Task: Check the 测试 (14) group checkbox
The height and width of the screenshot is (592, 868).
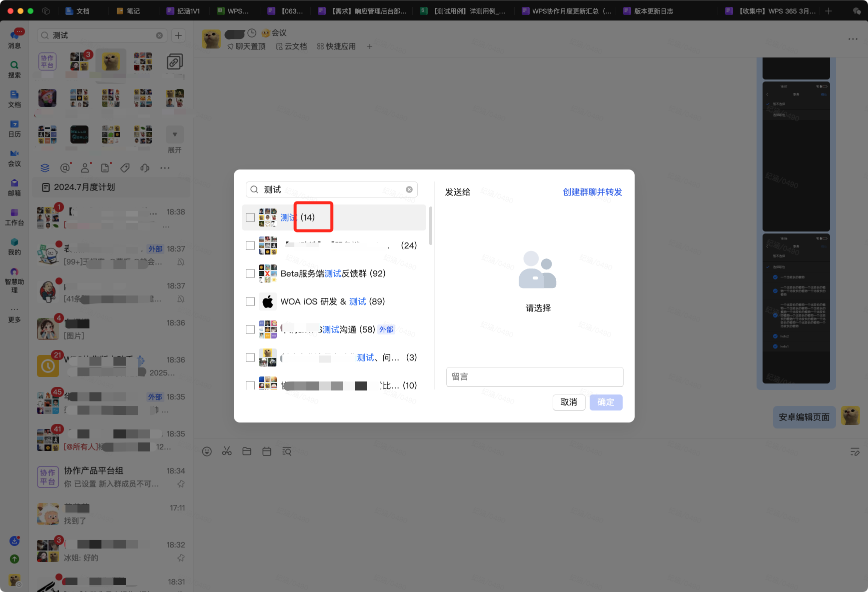Action: (x=250, y=217)
